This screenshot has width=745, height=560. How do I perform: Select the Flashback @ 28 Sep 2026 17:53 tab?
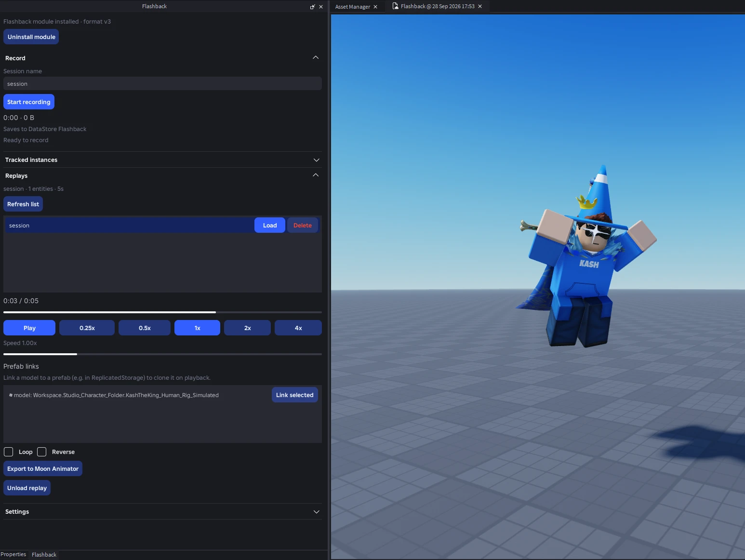(438, 6)
